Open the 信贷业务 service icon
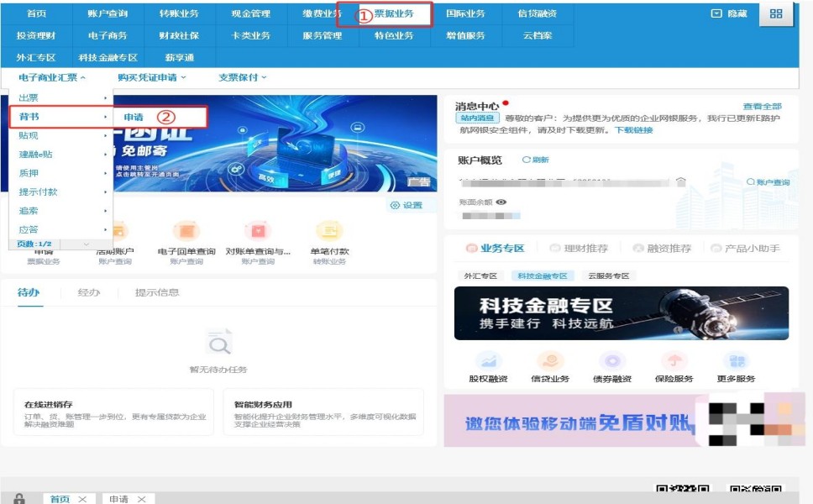 pos(550,361)
